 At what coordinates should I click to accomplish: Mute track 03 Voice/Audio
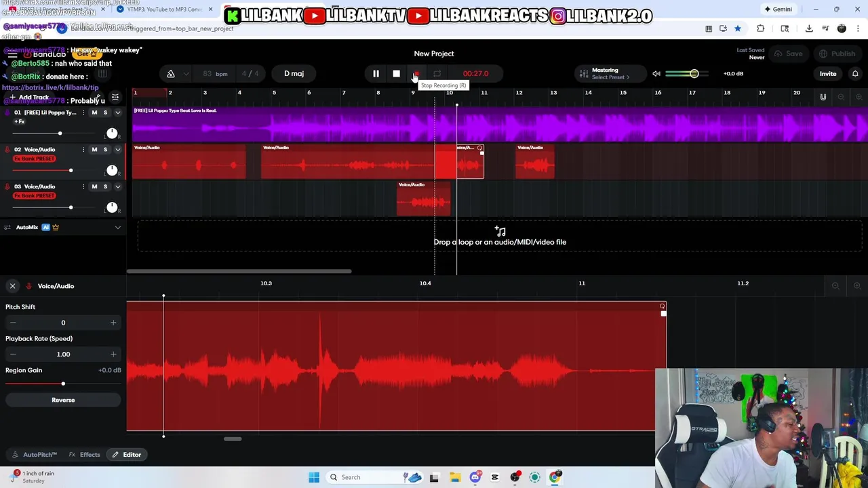pyautogui.click(x=94, y=186)
